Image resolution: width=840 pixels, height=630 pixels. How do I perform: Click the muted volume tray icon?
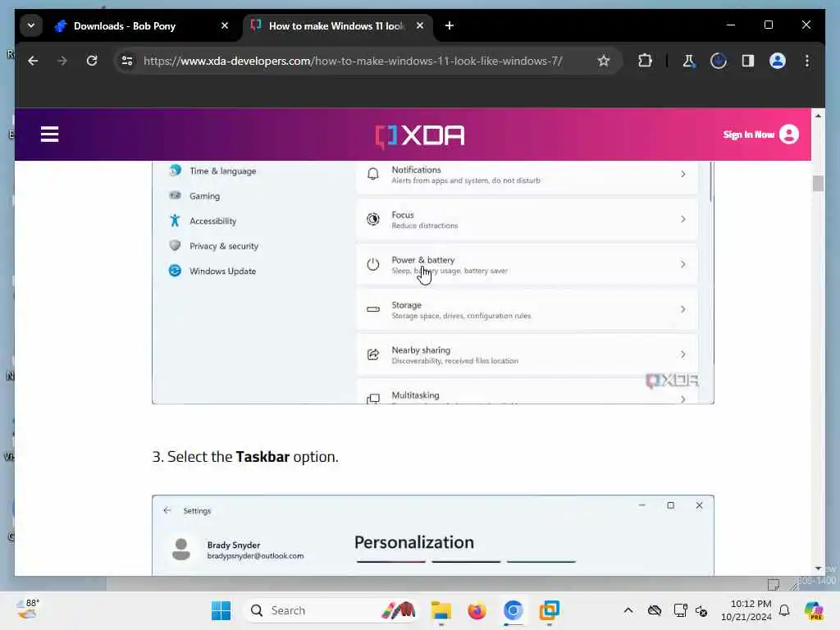701,610
